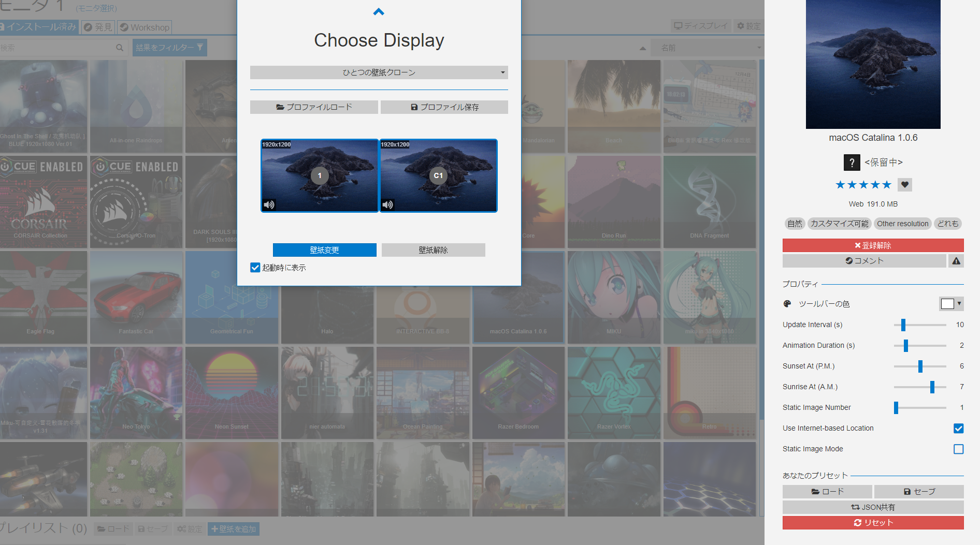
Task: Disable Use Internet-based Location checkbox
Action: tap(958, 428)
